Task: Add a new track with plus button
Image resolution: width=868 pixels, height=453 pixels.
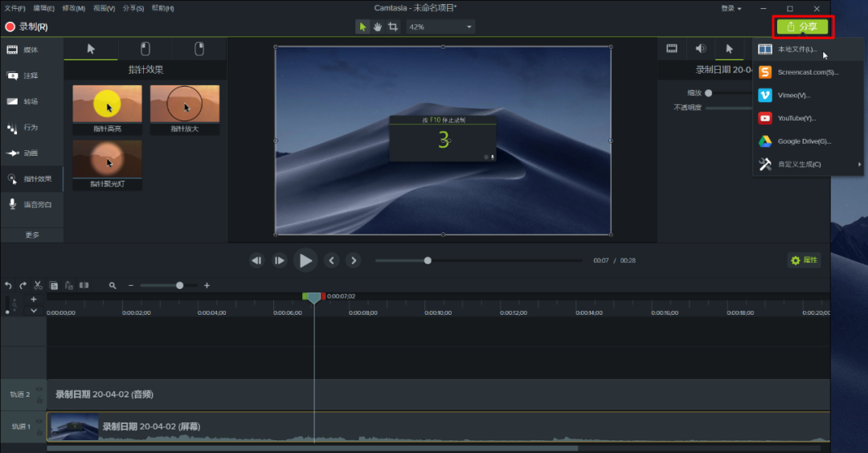Action: [33, 300]
